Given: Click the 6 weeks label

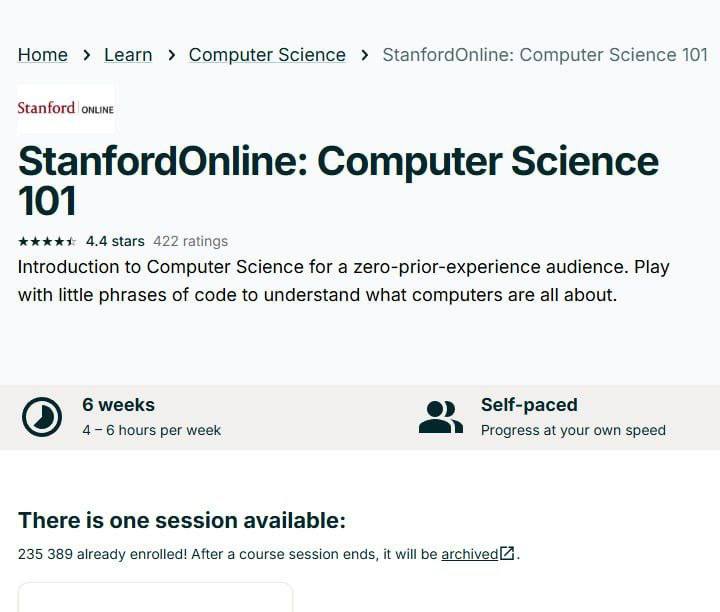Looking at the screenshot, I should 118,405.
